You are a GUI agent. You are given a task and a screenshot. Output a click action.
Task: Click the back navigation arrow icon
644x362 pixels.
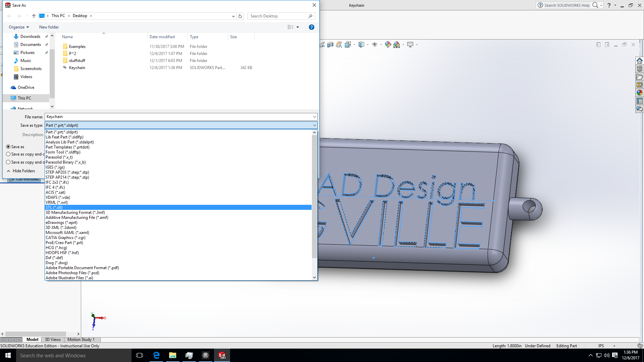point(9,15)
